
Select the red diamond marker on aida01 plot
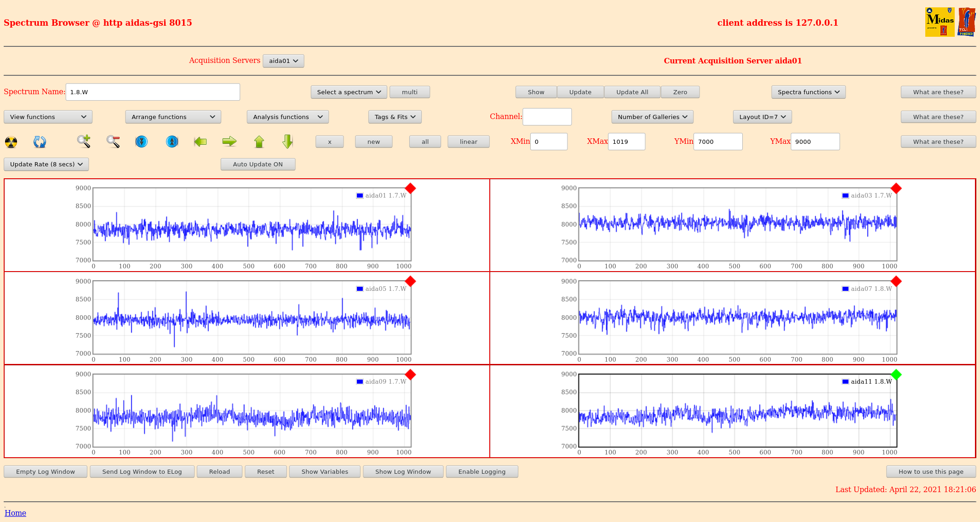coord(410,188)
